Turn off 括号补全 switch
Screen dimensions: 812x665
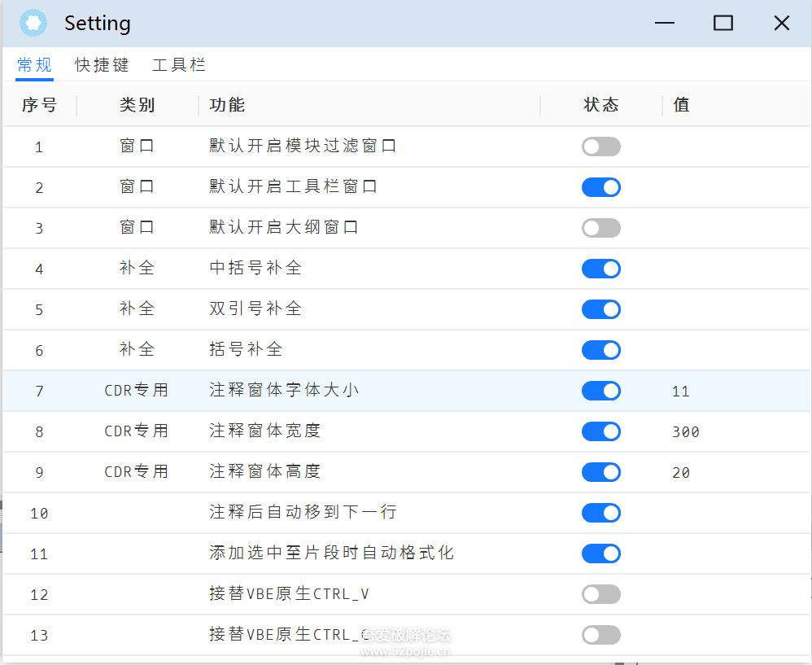(x=600, y=350)
